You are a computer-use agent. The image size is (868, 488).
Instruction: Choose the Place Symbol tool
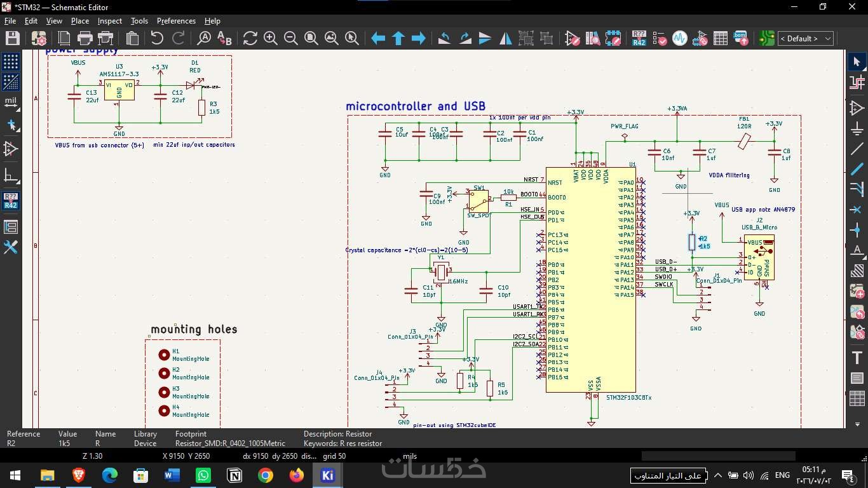[857, 108]
